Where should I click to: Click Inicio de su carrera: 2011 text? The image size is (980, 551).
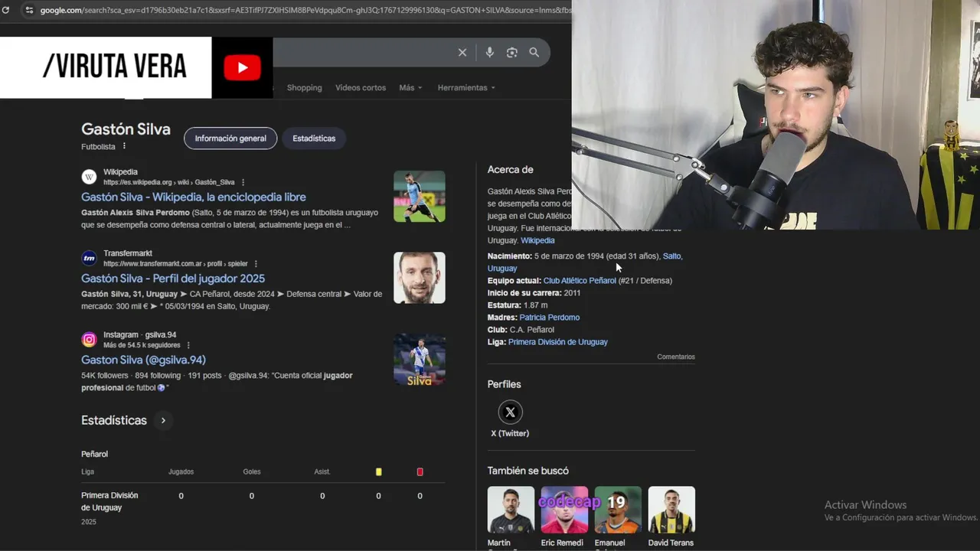pyautogui.click(x=534, y=293)
